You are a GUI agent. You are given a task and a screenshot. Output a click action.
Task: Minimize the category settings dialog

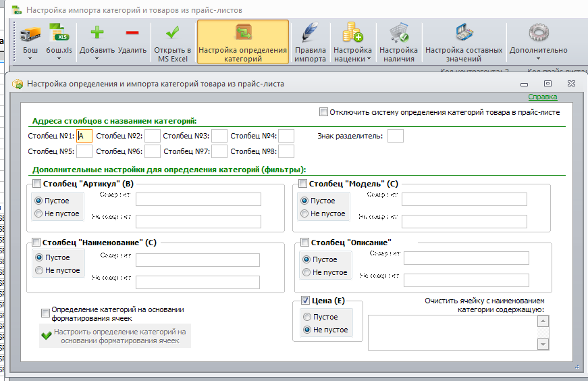pyautogui.click(x=525, y=84)
